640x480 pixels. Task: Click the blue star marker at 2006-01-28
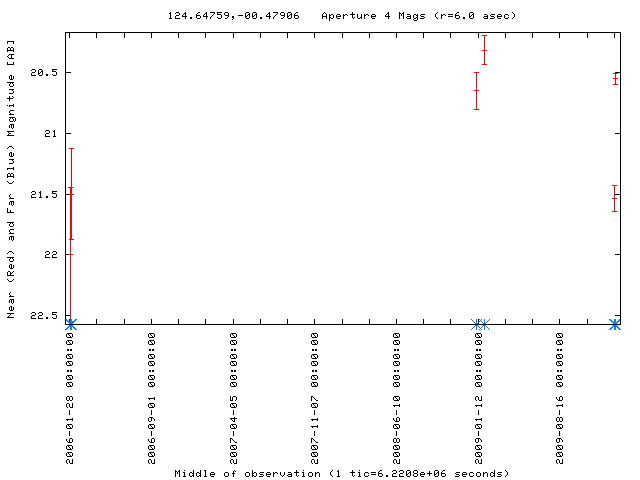pos(71,324)
